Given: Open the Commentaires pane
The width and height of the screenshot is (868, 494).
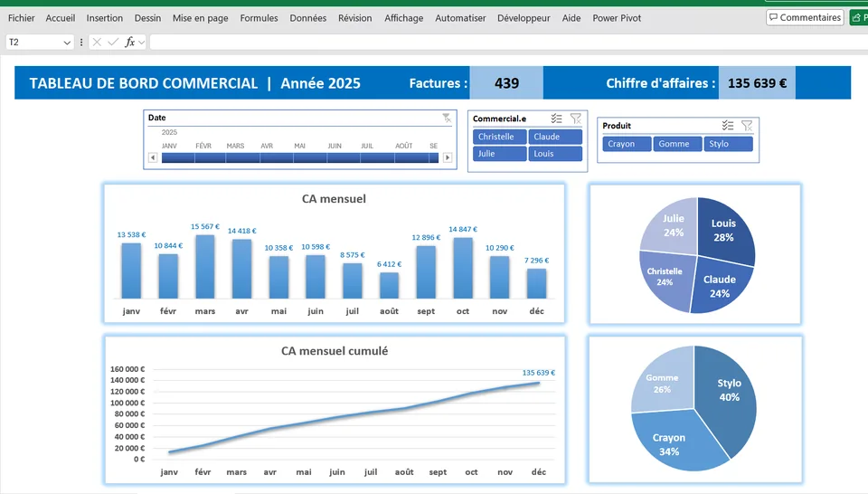Looking at the screenshot, I should 805,17.
